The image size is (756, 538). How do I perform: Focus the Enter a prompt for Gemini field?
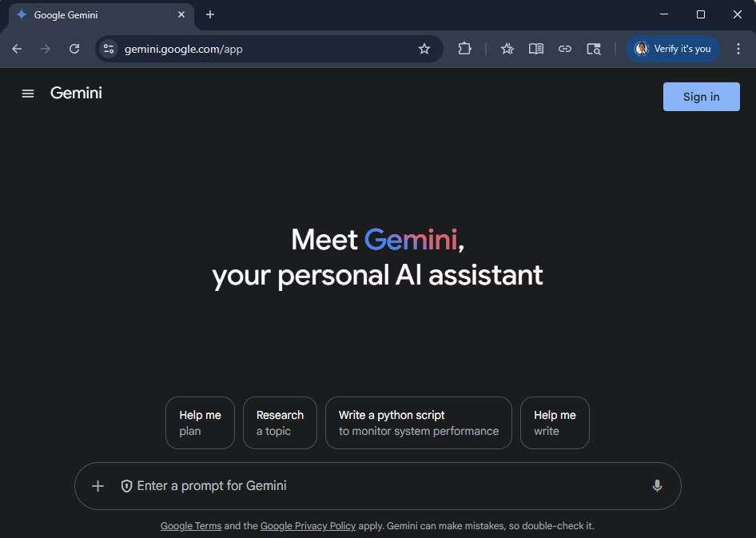[x=384, y=486]
